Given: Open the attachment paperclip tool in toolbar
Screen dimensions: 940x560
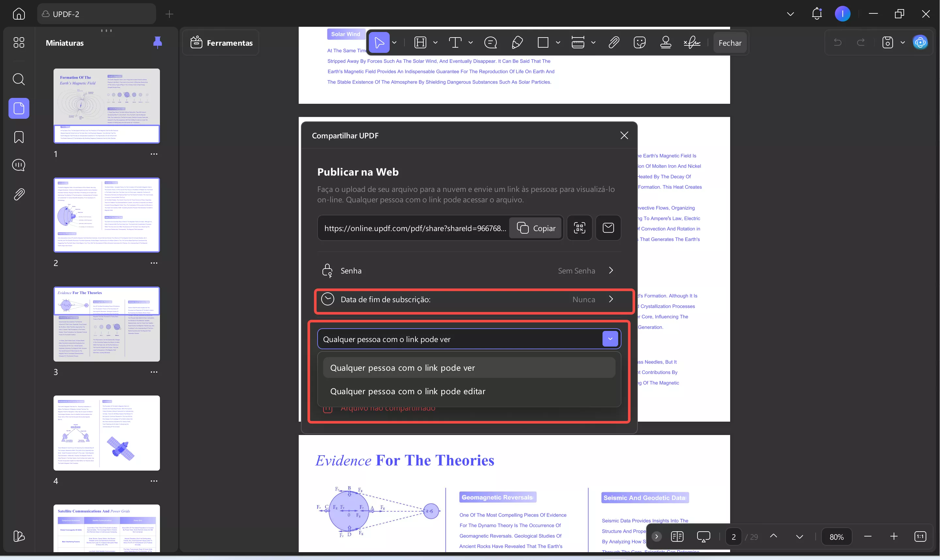Looking at the screenshot, I should 614,43.
